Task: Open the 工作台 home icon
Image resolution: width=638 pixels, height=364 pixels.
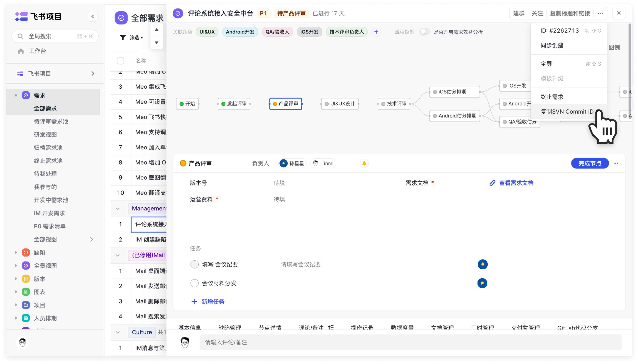Action: [x=21, y=51]
